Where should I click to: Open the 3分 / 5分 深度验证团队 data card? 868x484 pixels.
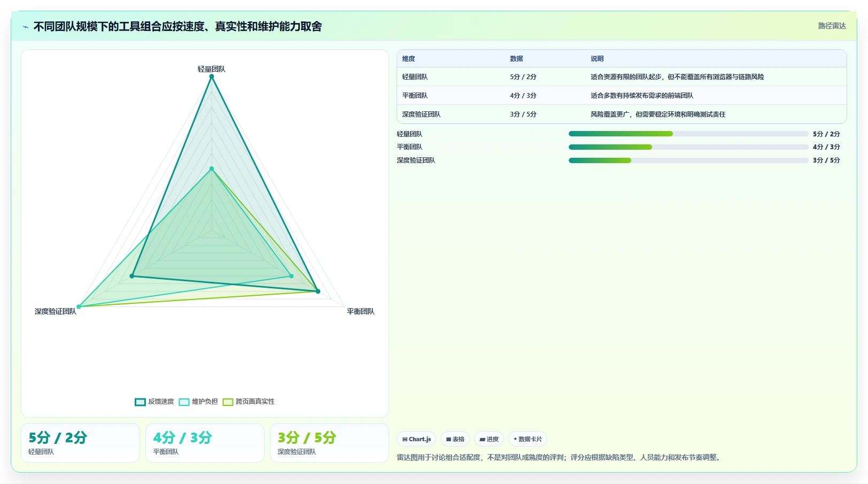pos(329,443)
